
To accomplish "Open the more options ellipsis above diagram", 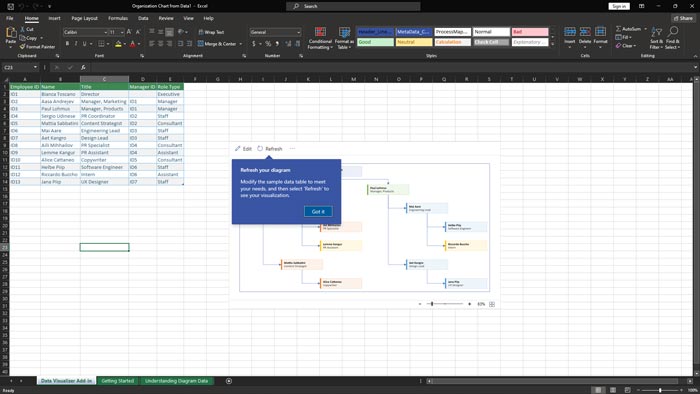I will (292, 149).
